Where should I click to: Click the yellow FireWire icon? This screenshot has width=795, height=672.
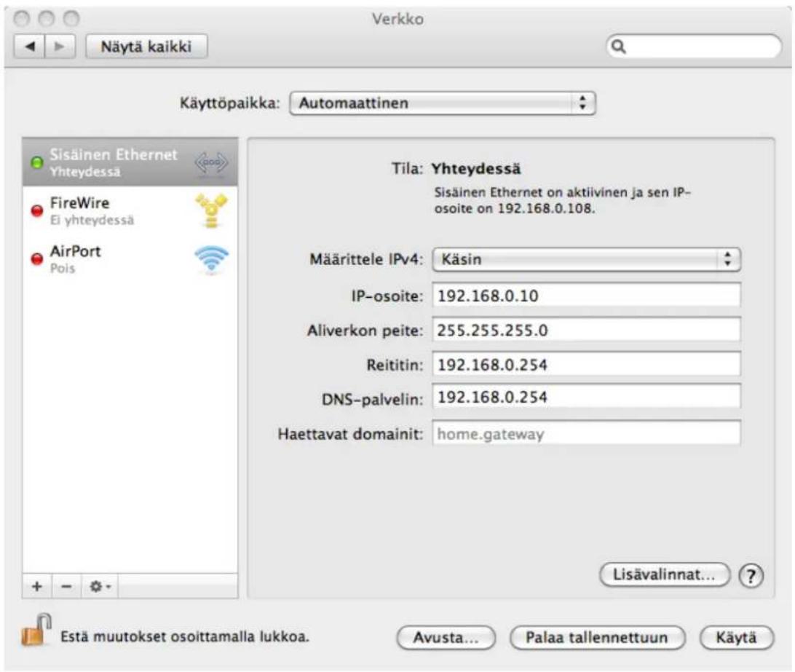[211, 210]
